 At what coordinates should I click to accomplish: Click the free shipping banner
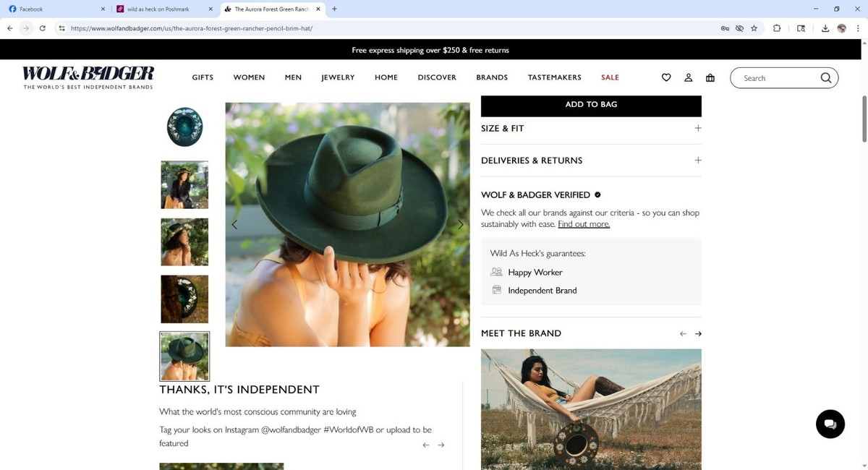430,50
